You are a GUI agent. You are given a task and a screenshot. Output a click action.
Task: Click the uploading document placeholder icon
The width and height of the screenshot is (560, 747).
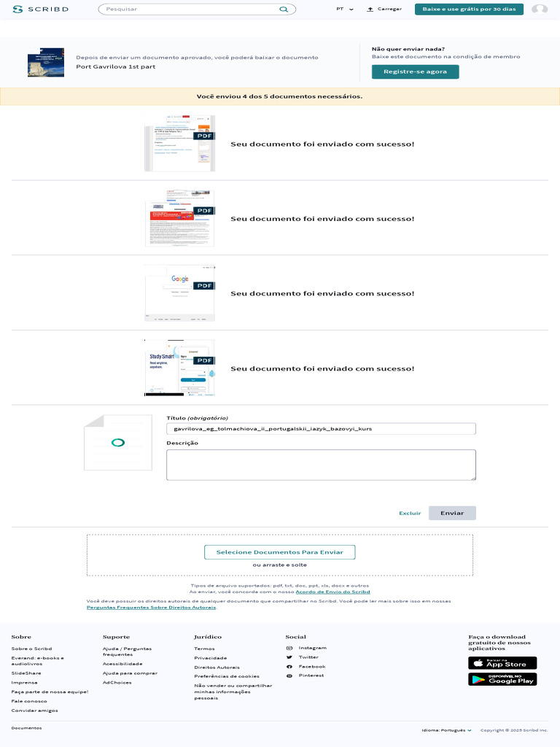[x=118, y=443]
